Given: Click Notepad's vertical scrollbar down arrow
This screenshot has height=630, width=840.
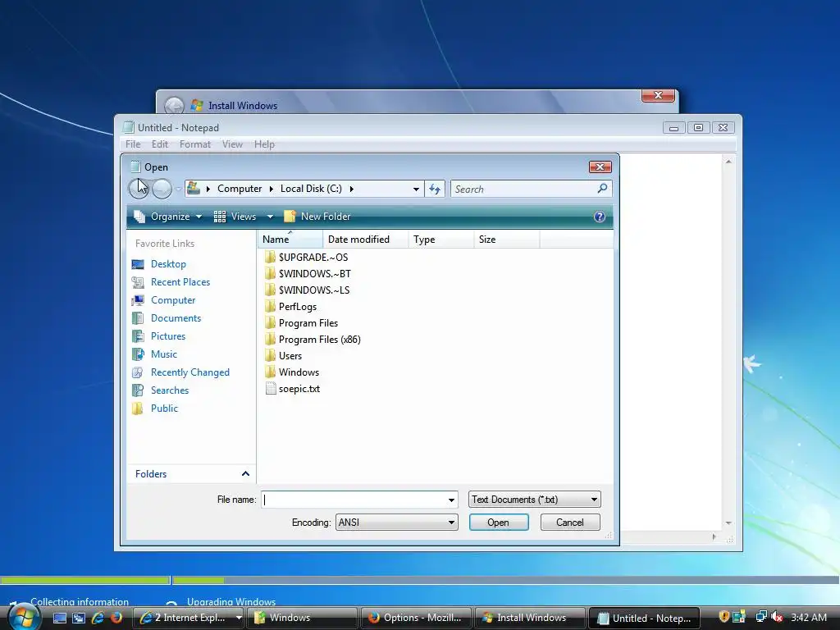Looking at the screenshot, I should pyautogui.click(x=728, y=523).
